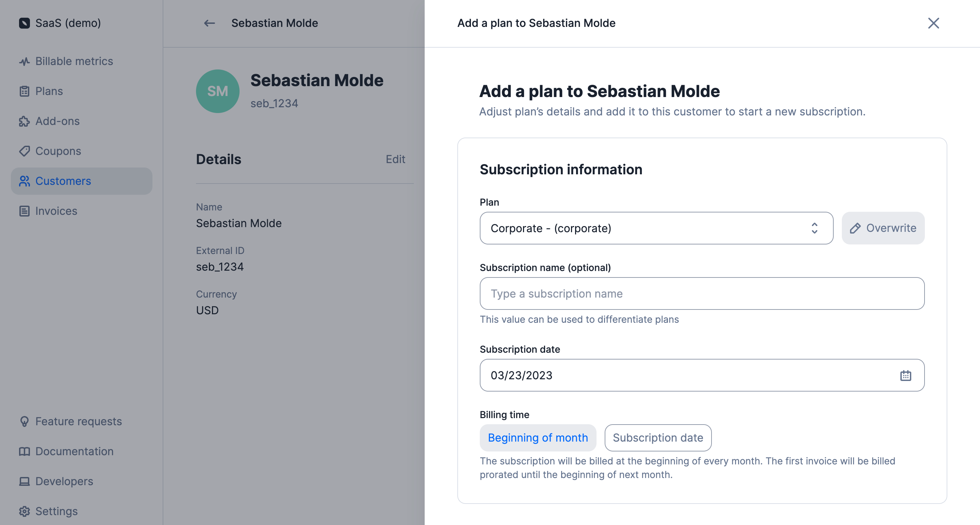Viewport: 980px width, 525px height.
Task: Click Edit next to Details
Action: (x=395, y=159)
